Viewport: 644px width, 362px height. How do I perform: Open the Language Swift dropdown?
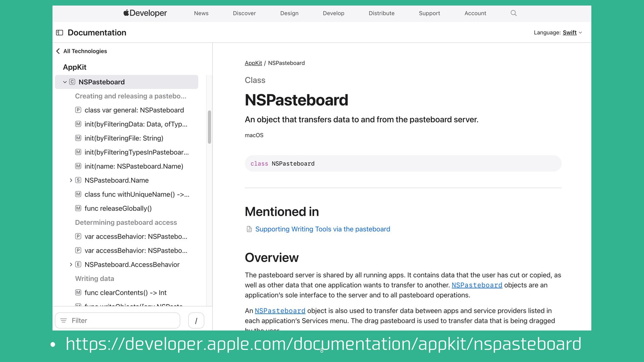point(572,33)
